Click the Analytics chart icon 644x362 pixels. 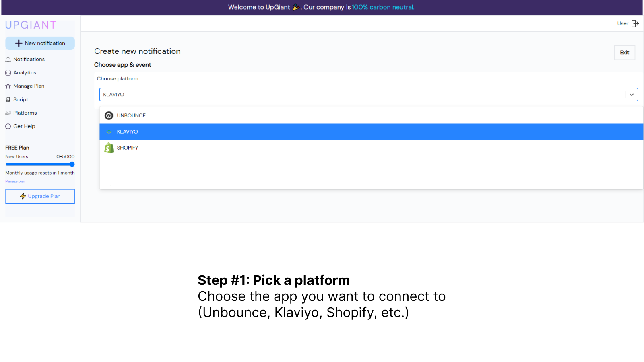tap(8, 73)
